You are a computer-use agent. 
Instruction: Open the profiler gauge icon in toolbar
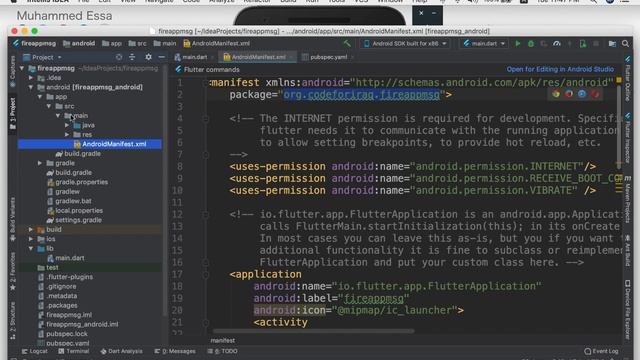tap(557, 43)
